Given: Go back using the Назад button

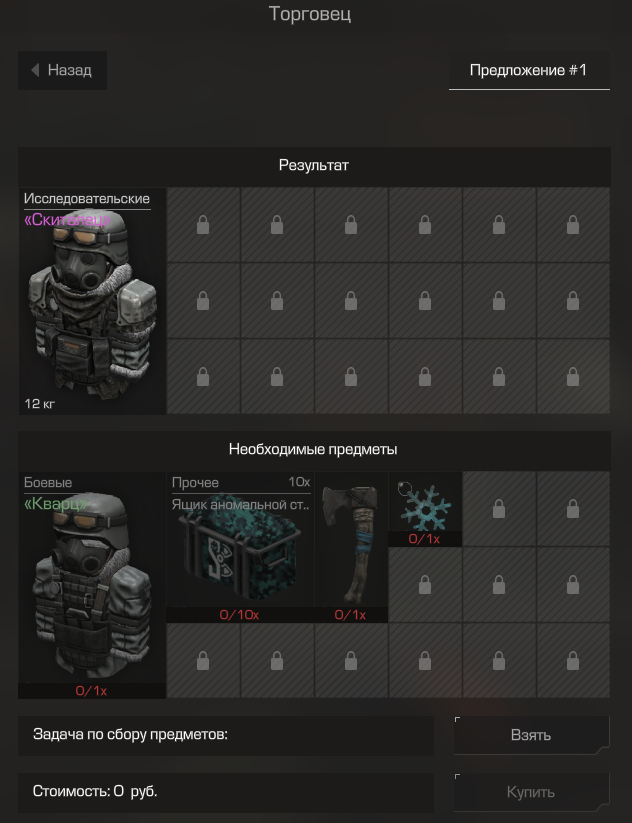Looking at the screenshot, I should [x=62, y=70].
